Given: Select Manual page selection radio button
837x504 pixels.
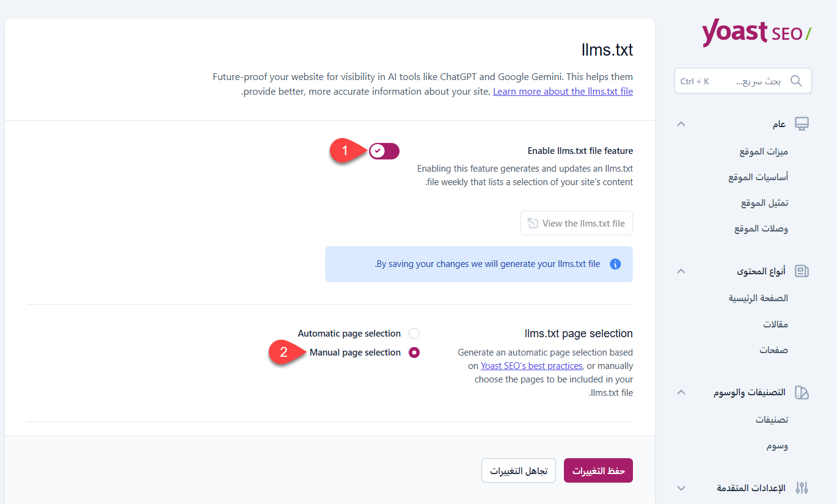Looking at the screenshot, I should click(x=414, y=352).
